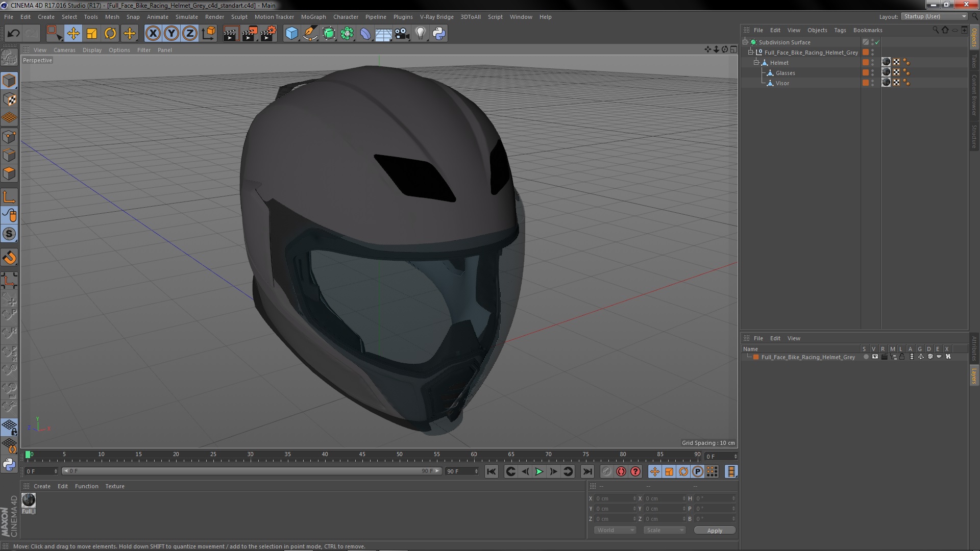Screen dimensions: 980x551
Task: Select Full_ material thumbnail
Action: (29, 500)
